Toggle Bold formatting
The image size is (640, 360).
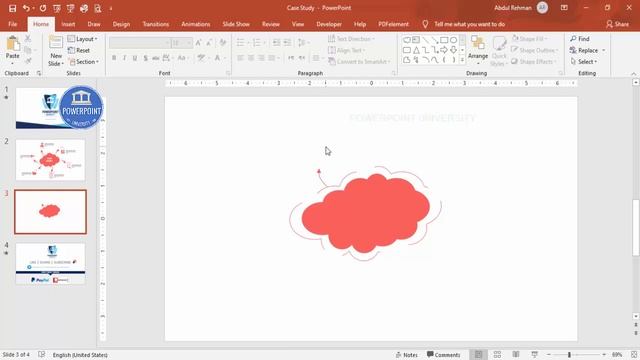click(114, 58)
